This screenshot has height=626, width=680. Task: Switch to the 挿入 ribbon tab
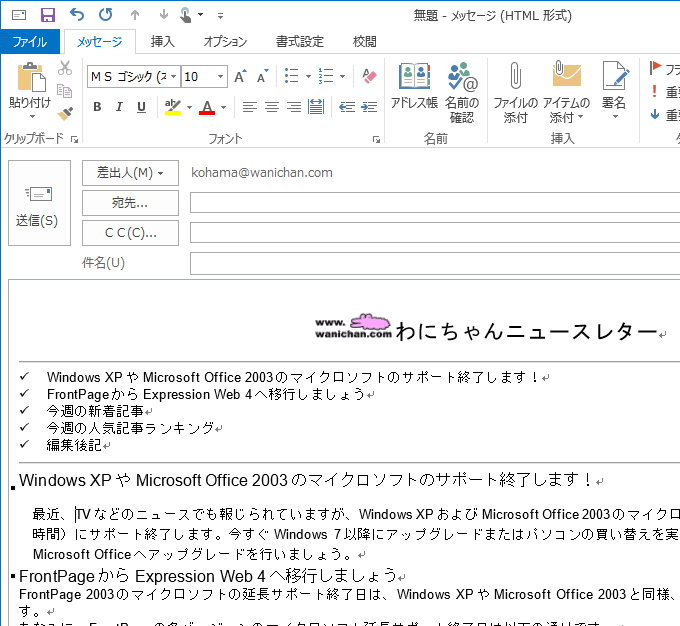tap(163, 42)
